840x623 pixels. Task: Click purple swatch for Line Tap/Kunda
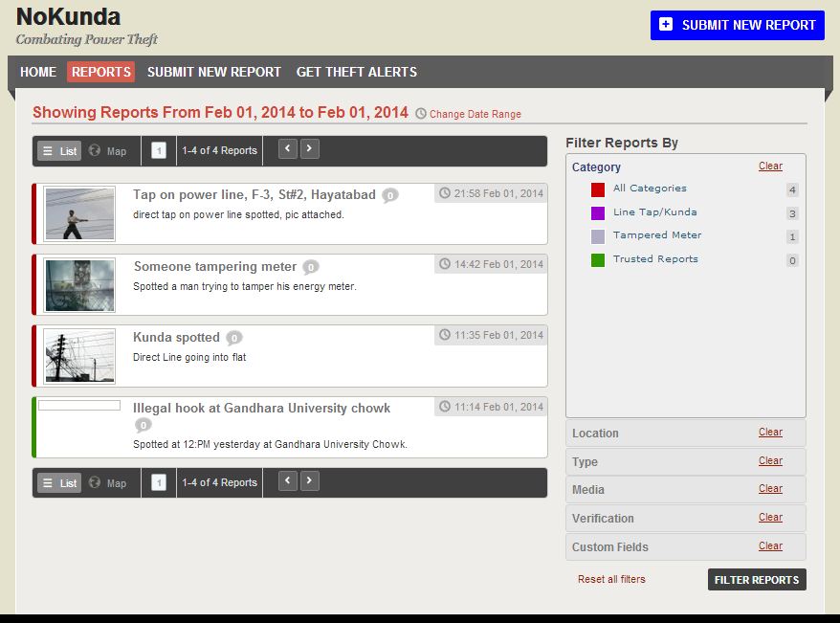tap(598, 213)
